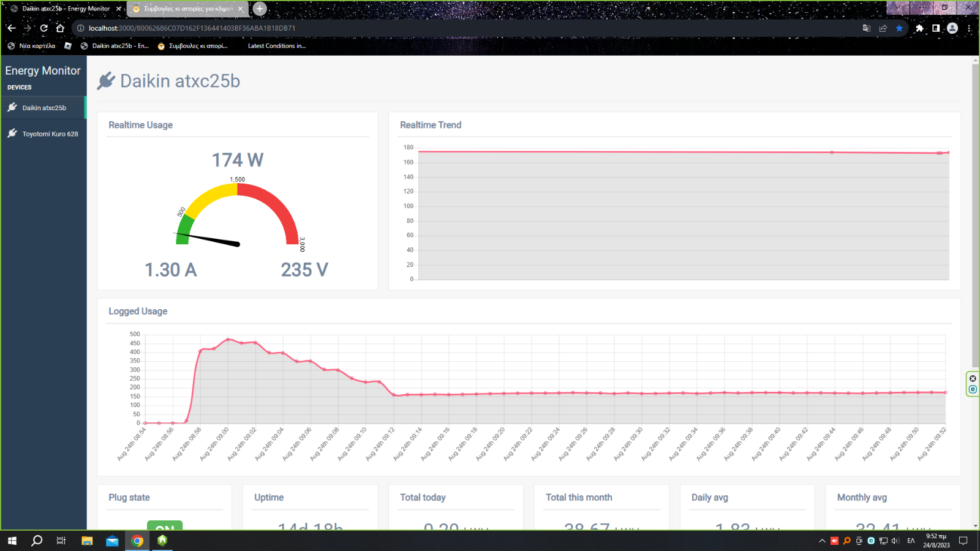
Task: Click the Total today card heading
Action: pos(423,498)
